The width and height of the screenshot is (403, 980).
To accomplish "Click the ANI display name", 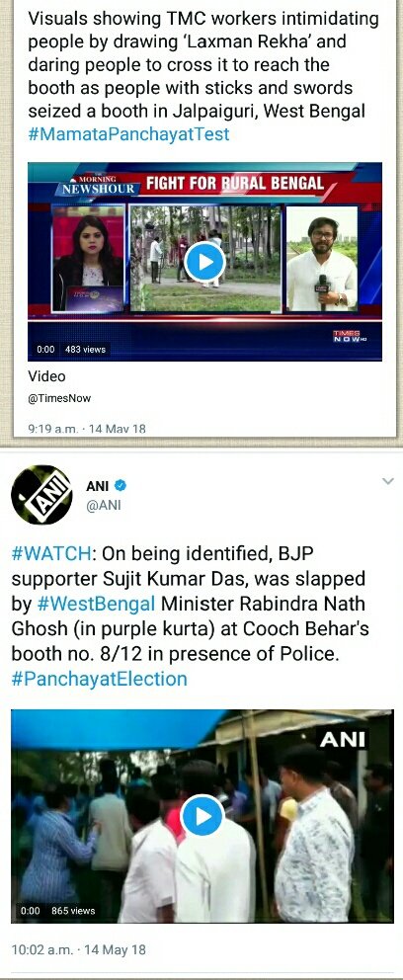I will click(98, 485).
